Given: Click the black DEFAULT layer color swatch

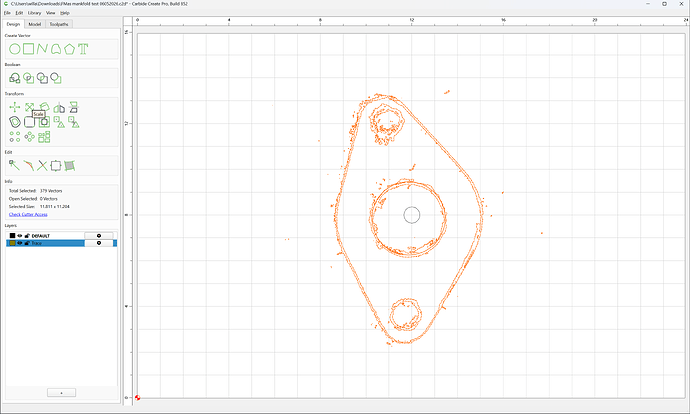Looking at the screenshot, I should click(x=12, y=236).
